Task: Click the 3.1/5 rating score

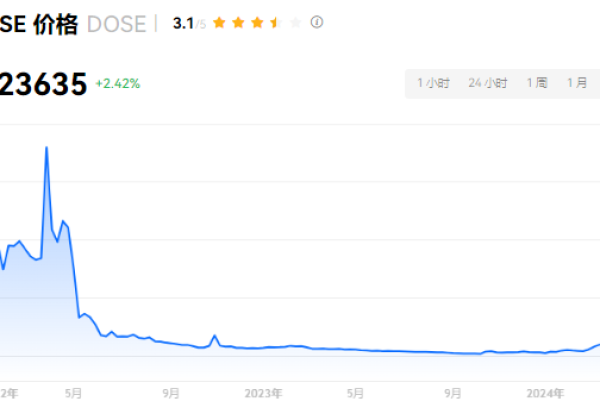Action: click(189, 23)
